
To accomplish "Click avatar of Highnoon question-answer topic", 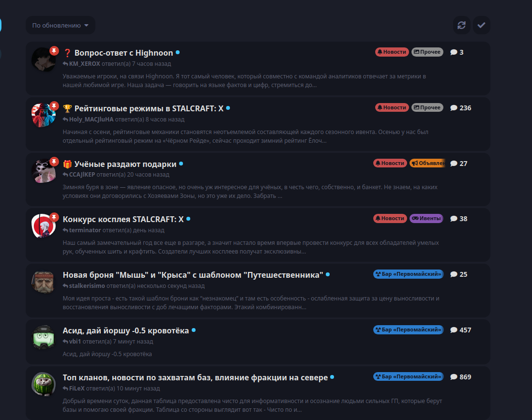I will pyautogui.click(x=44, y=60).
